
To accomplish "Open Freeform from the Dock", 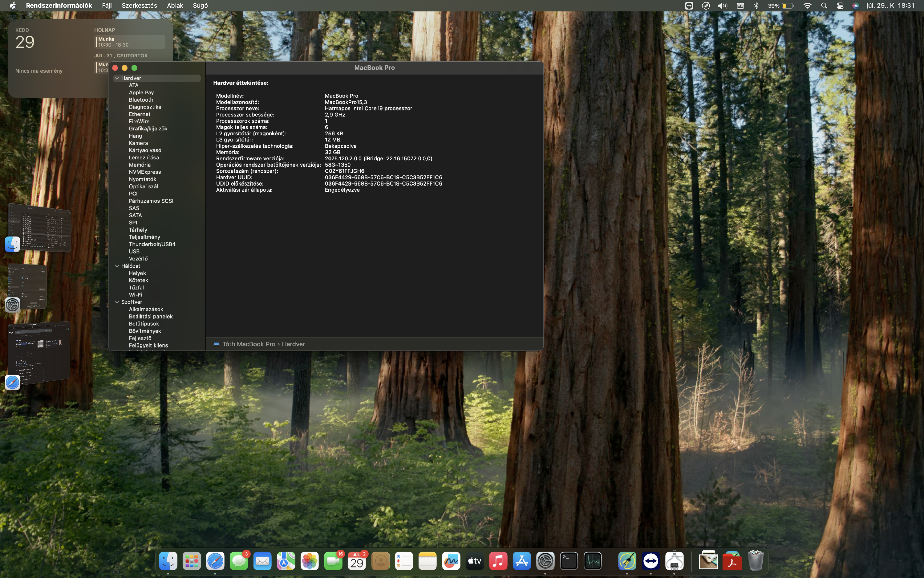I will coord(451,561).
